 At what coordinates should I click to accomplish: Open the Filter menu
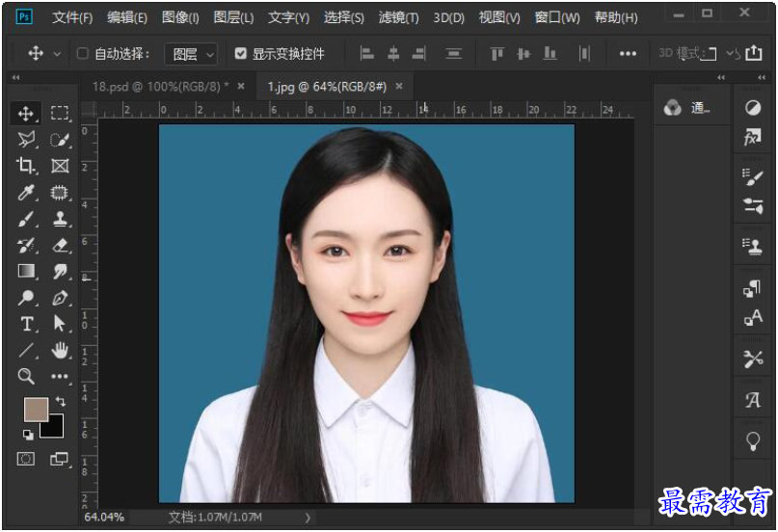tap(398, 18)
